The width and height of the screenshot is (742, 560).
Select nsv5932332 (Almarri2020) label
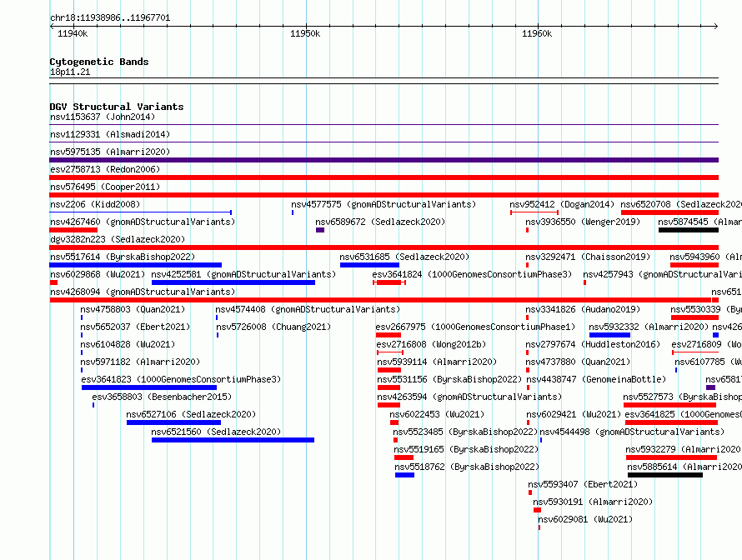(649, 327)
